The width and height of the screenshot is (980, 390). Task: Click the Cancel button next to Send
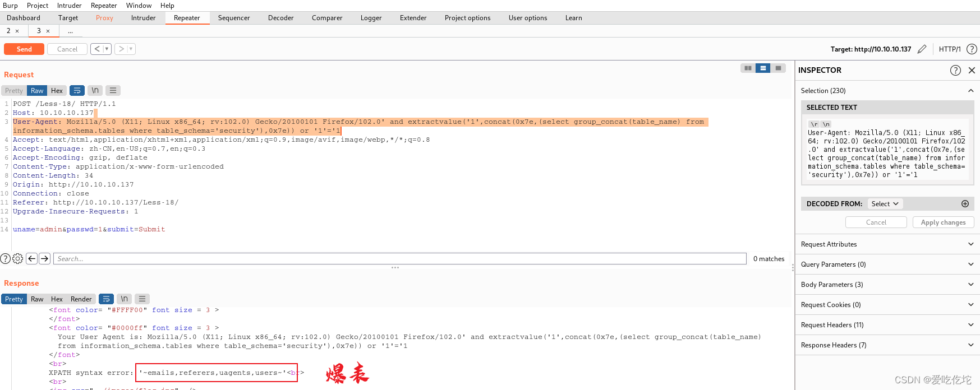point(67,49)
